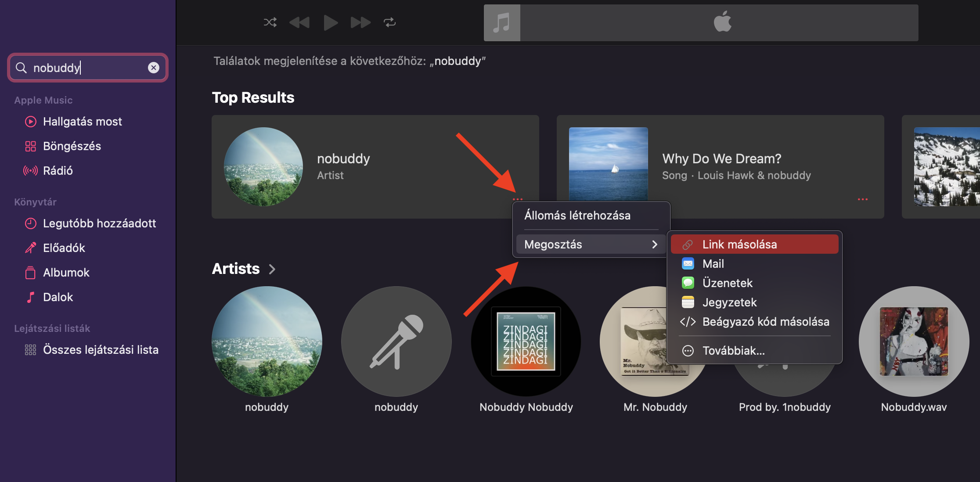Viewport: 980px width, 482px height.
Task: Click the Jegyzetek app icon
Action: click(x=688, y=302)
